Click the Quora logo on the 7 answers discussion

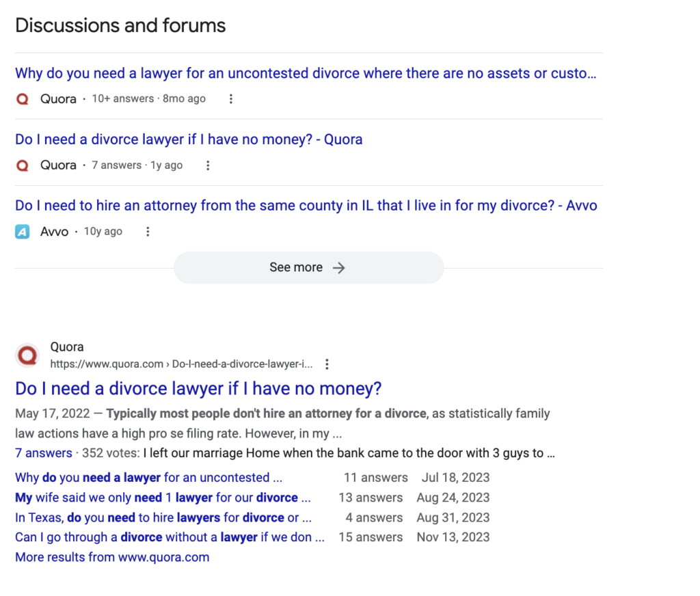click(x=23, y=165)
